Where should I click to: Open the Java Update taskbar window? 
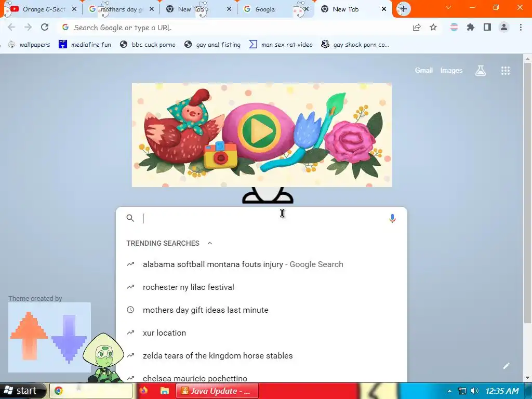pos(217,391)
